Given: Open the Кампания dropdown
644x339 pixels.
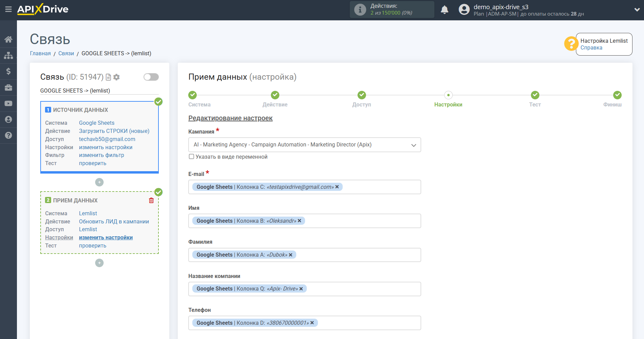Looking at the screenshot, I should [x=304, y=145].
